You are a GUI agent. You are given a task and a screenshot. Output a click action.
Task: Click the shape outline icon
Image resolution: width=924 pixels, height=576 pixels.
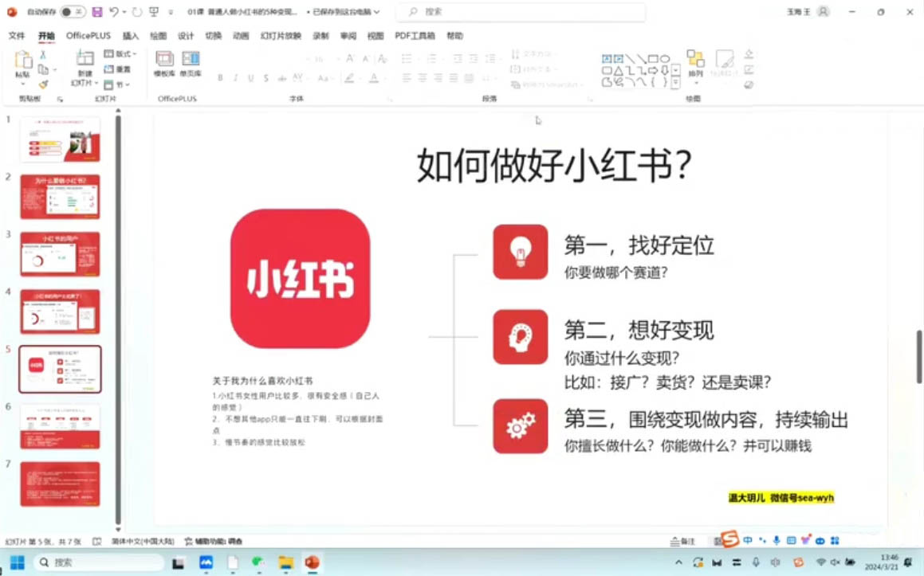pyautogui.click(x=749, y=69)
